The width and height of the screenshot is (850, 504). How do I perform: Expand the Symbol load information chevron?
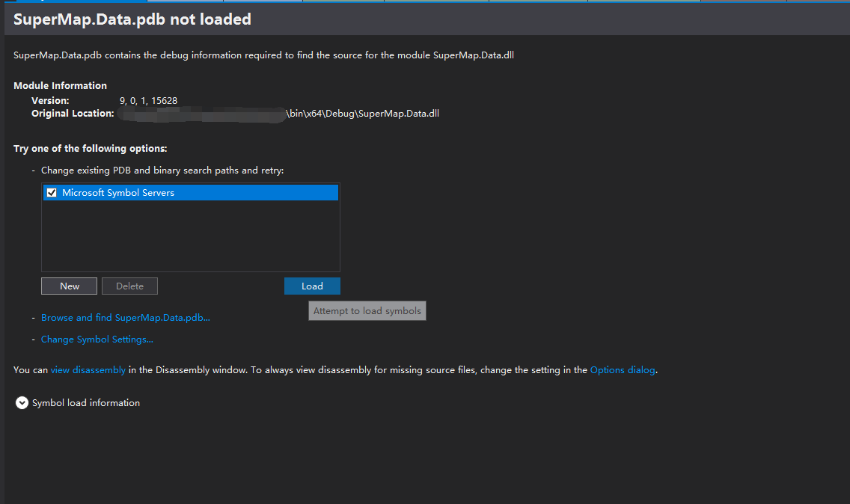click(22, 402)
